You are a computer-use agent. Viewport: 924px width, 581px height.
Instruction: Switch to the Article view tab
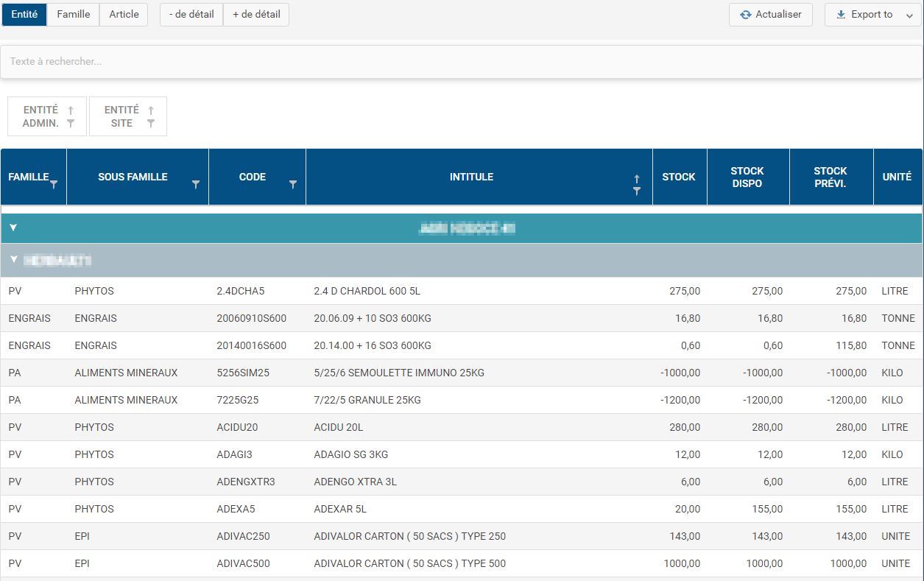click(x=124, y=15)
